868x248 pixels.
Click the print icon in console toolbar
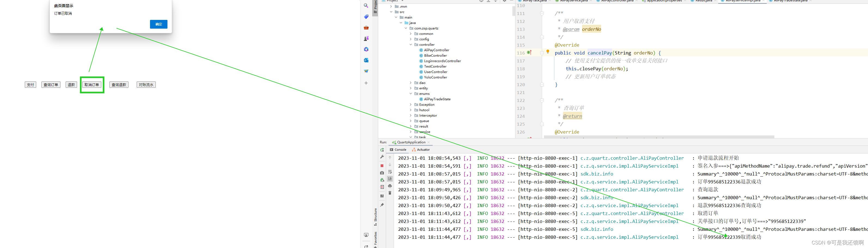pos(390,186)
